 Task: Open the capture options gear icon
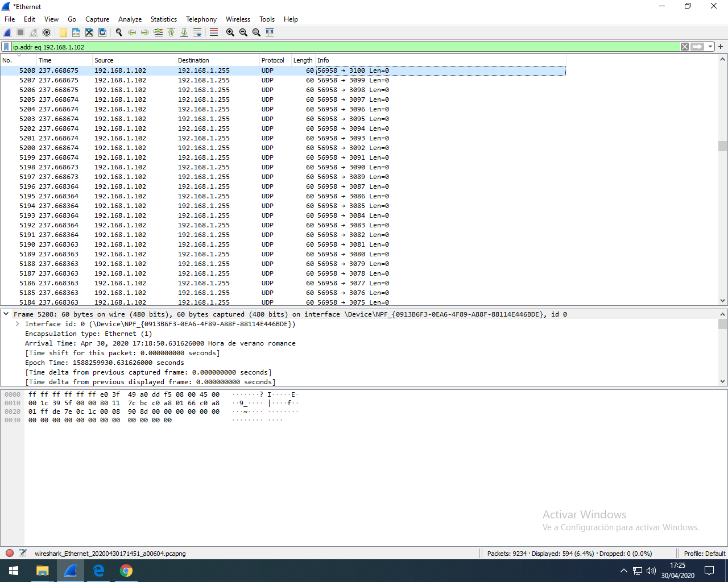tap(47, 32)
